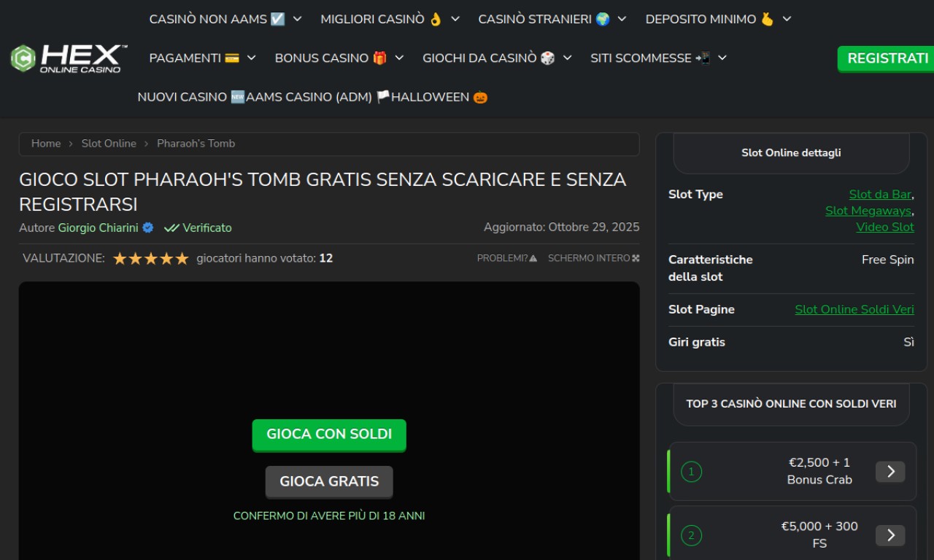This screenshot has height=560, width=934.
Task: Expand the chevron beside Casinò Stranieri
Action: [622, 19]
